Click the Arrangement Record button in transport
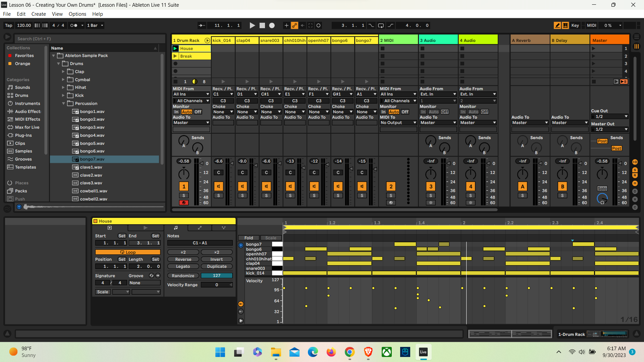 (x=272, y=25)
